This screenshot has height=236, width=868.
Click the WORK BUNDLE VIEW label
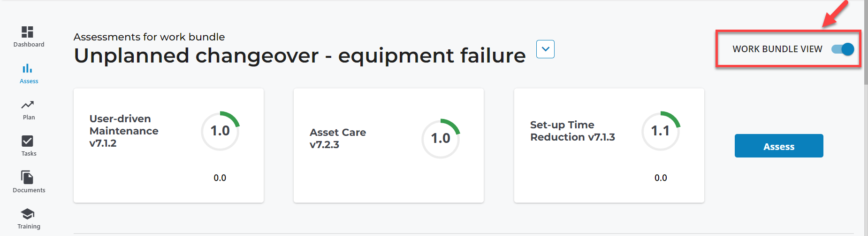[x=777, y=49]
